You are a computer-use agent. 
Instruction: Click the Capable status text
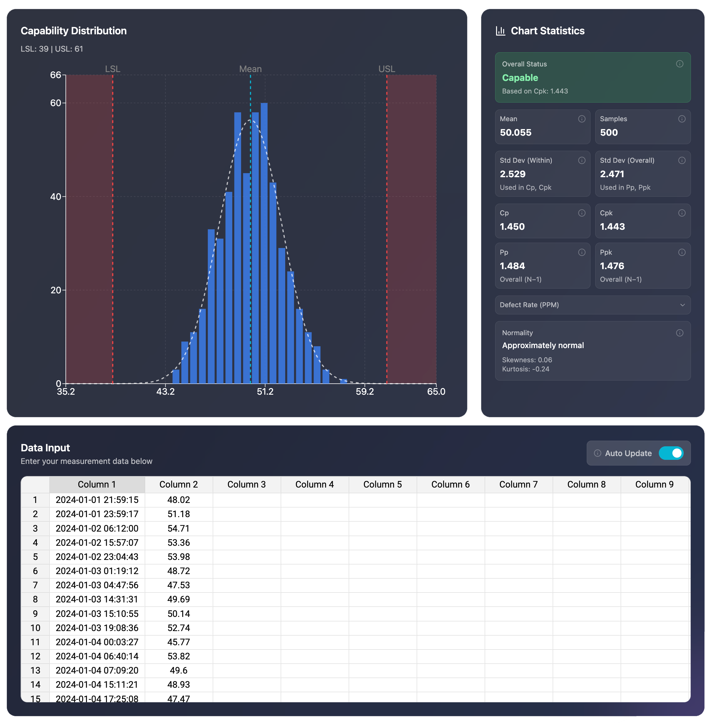pyautogui.click(x=520, y=78)
